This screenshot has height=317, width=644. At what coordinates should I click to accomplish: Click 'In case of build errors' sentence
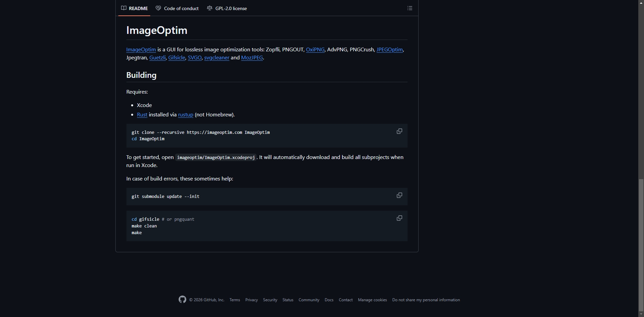click(x=179, y=179)
